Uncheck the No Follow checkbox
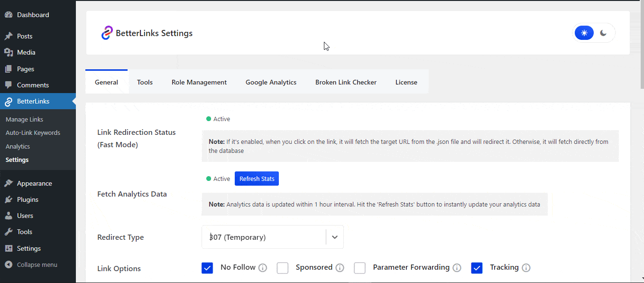 click(207, 268)
